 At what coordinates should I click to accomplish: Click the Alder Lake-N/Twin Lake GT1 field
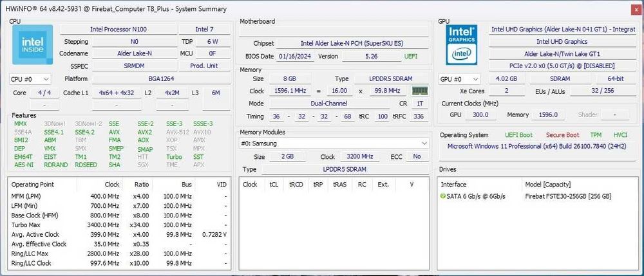563,54
